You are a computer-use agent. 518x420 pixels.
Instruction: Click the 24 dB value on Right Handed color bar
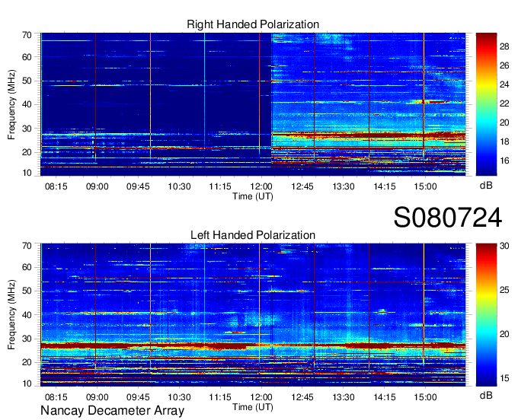504,84
